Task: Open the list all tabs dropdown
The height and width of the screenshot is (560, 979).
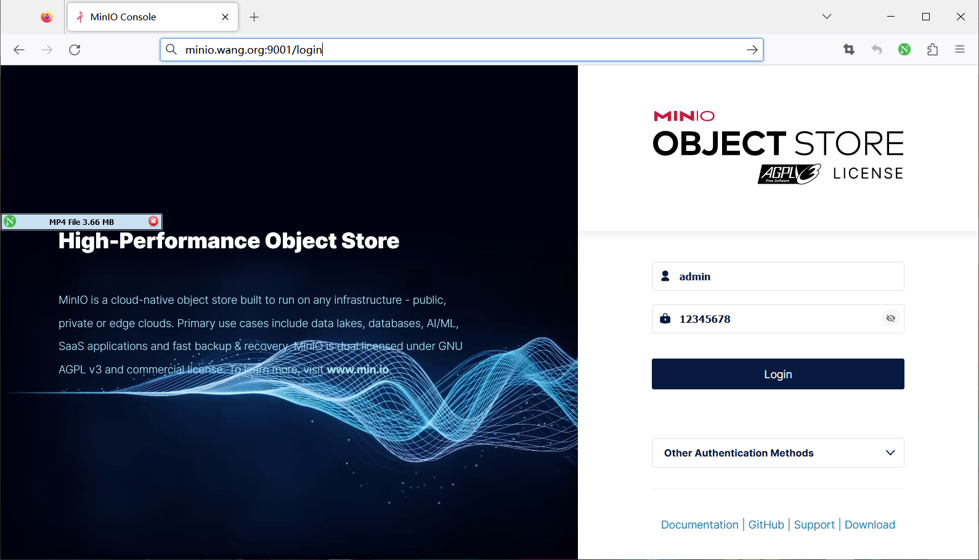Action: coord(827,17)
